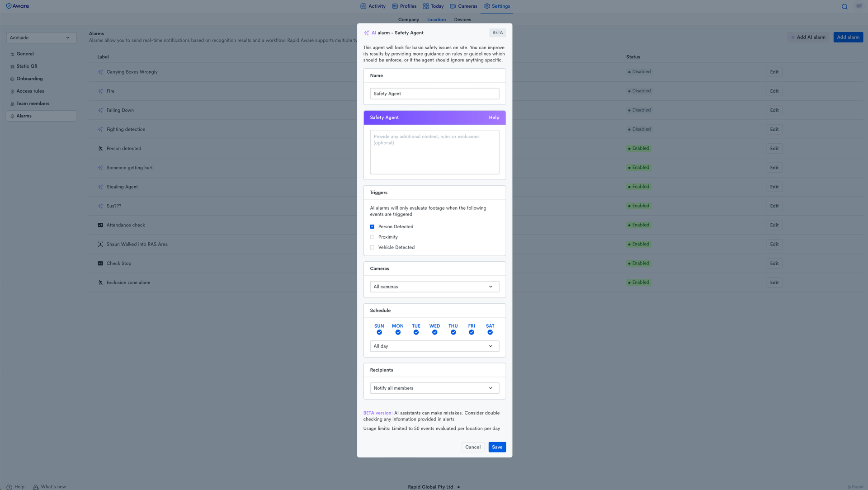This screenshot has height=490, width=868.
Task: Open the Notify all members dropdown
Action: tap(434, 388)
